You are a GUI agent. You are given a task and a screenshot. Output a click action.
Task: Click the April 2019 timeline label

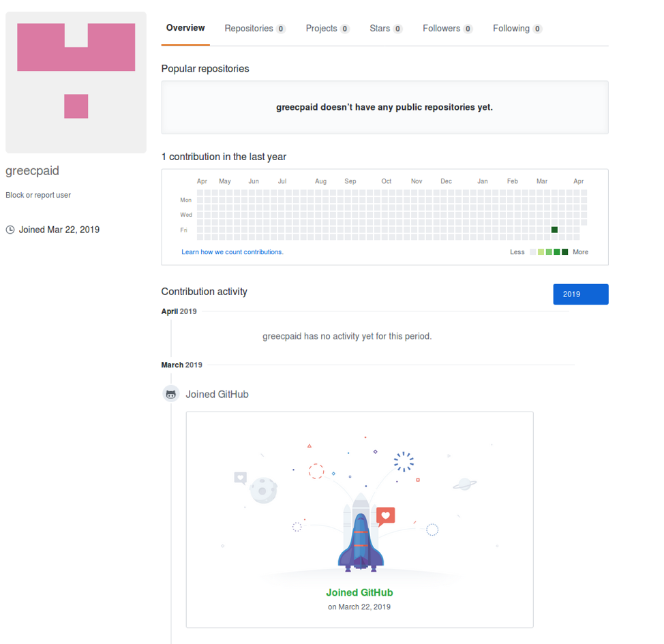pyautogui.click(x=179, y=311)
